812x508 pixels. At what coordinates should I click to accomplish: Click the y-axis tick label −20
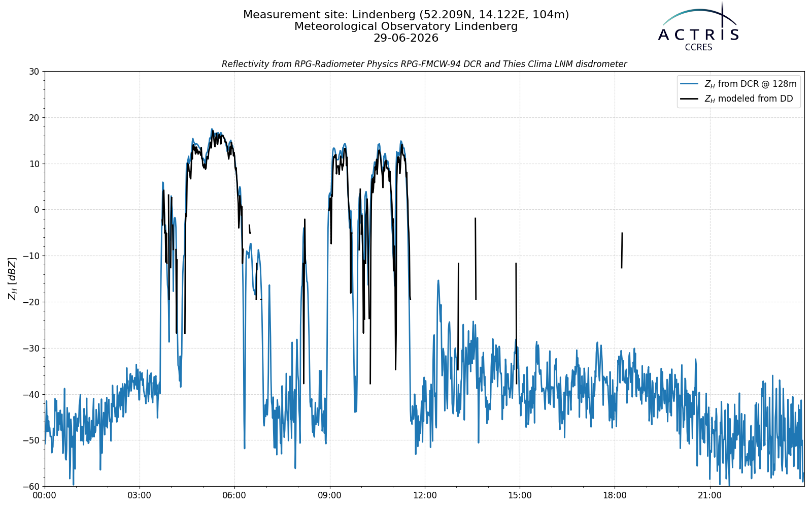(30, 302)
